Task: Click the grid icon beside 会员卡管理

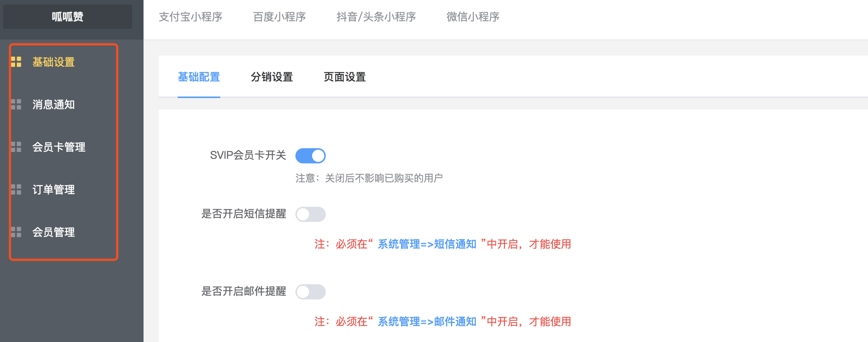Action: point(16,147)
